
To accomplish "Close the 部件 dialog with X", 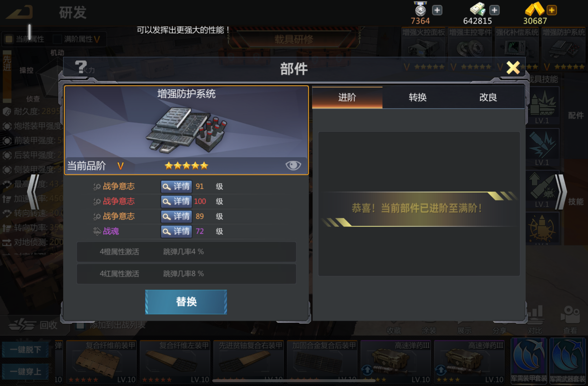I will pos(513,68).
